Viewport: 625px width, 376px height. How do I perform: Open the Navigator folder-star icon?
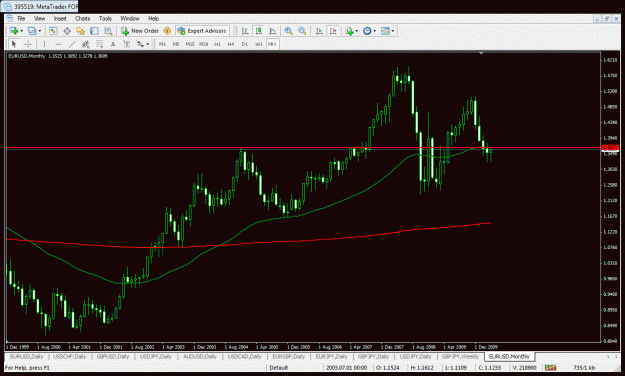[81, 31]
